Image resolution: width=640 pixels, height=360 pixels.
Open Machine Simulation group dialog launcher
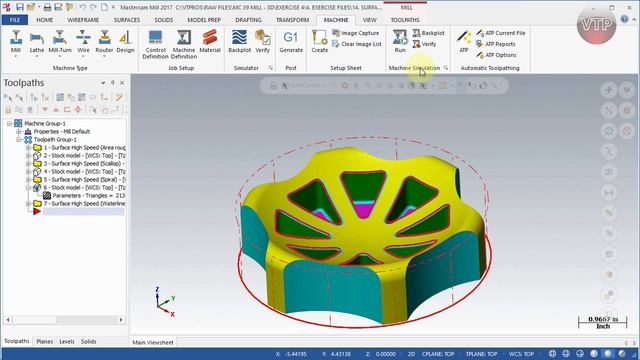tap(446, 68)
